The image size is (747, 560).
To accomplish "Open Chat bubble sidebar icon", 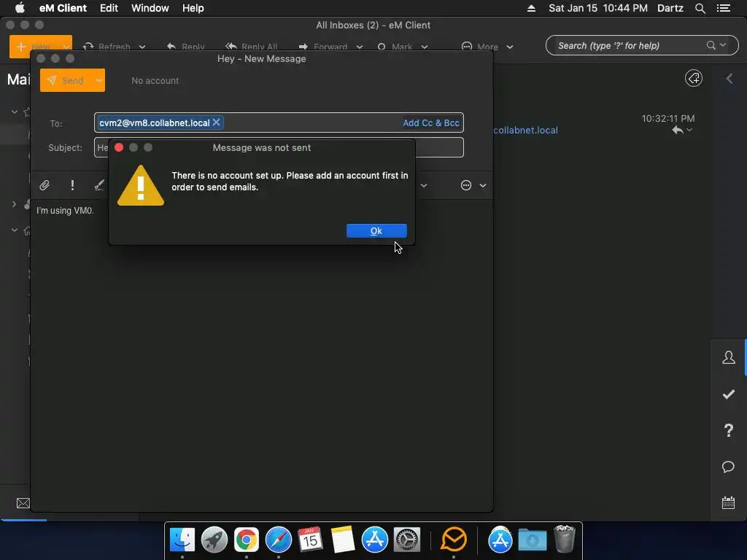I will [x=729, y=467].
